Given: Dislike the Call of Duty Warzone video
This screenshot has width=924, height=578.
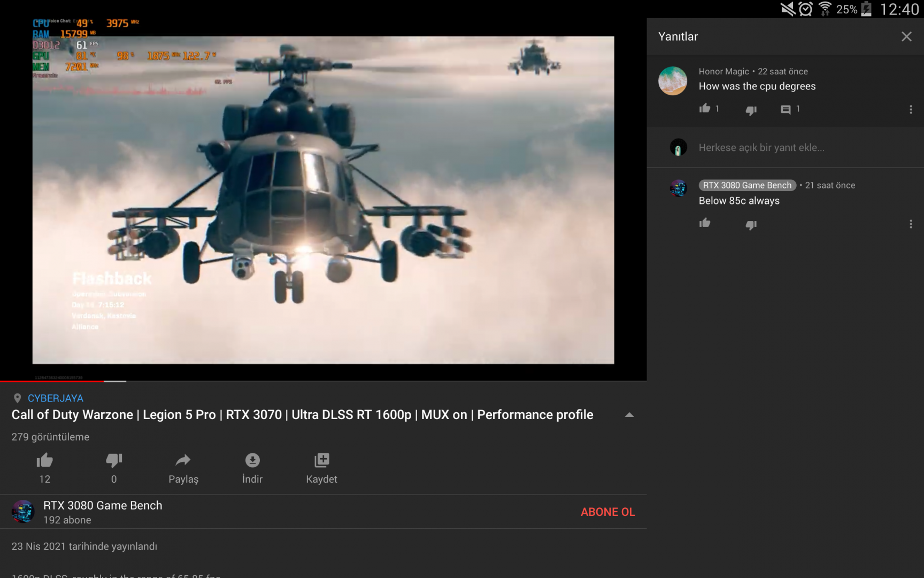Looking at the screenshot, I should [x=114, y=460].
